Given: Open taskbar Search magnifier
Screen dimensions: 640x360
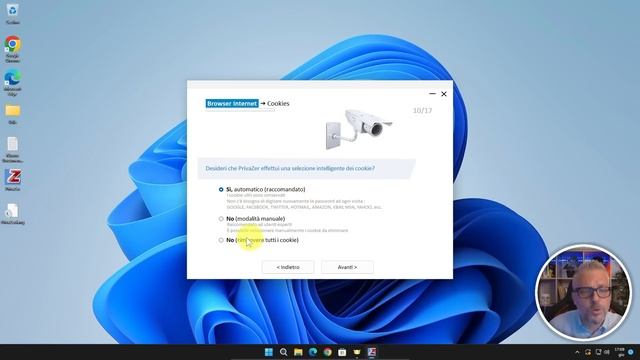Looking at the screenshot, I should click(283, 352).
